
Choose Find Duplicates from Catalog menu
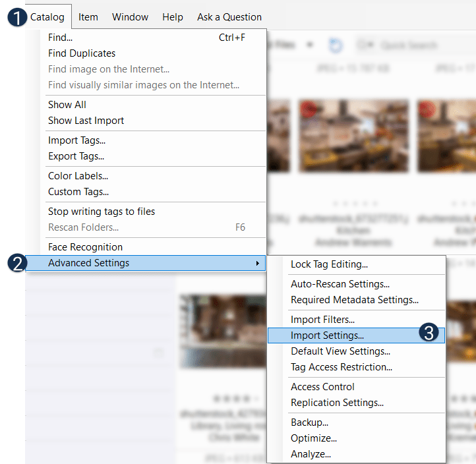point(82,53)
